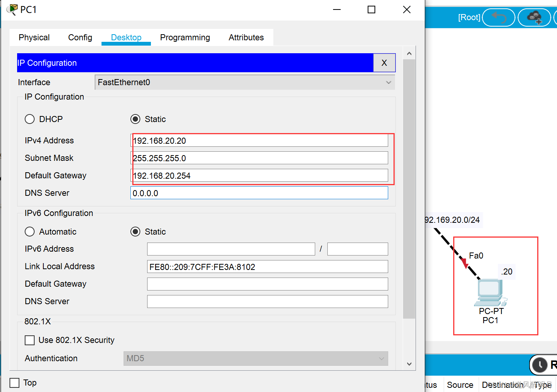This screenshot has width=557, height=392.
Task: Select the DHCP radio button
Action: point(30,119)
